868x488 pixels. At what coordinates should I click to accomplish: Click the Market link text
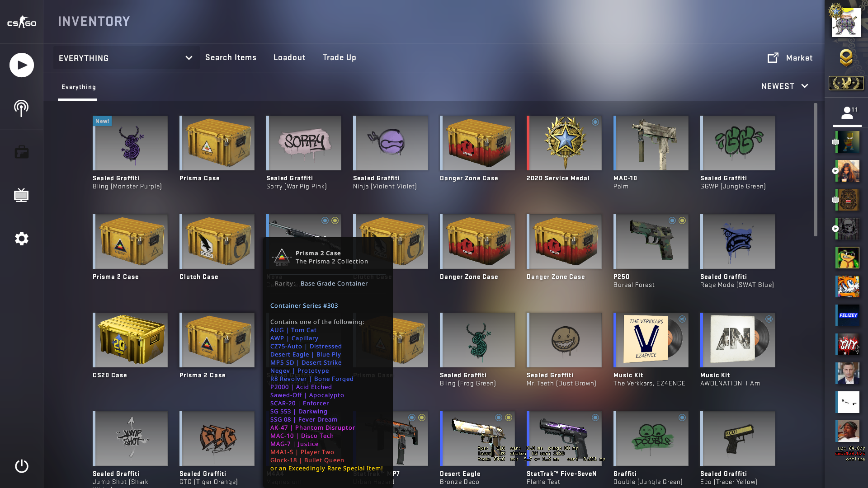click(x=799, y=58)
